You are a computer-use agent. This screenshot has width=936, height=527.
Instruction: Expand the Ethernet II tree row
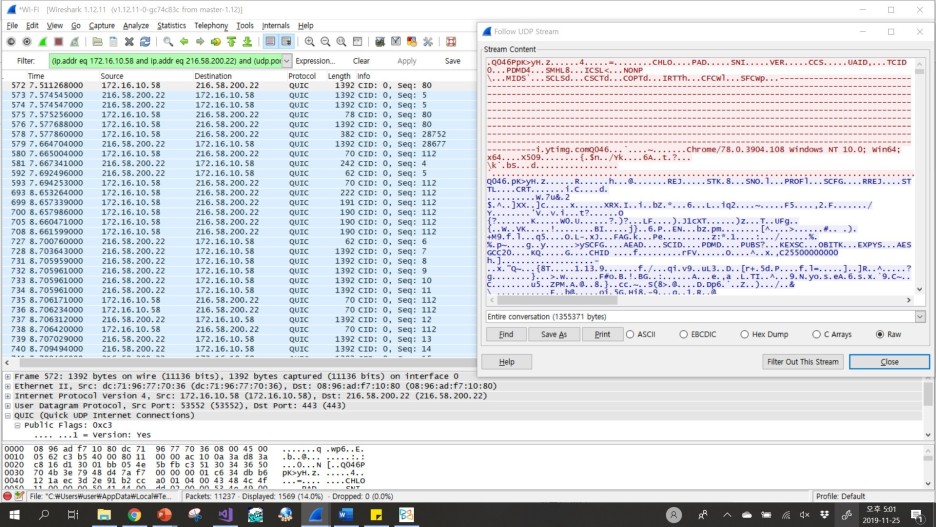click(8, 386)
